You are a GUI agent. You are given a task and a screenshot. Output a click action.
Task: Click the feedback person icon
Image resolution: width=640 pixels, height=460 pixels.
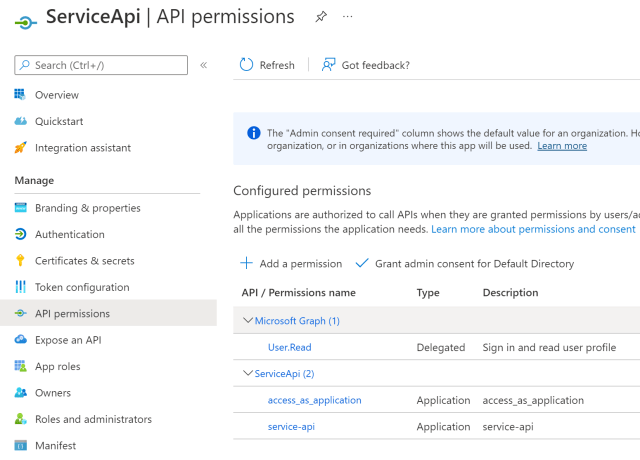pyautogui.click(x=328, y=64)
